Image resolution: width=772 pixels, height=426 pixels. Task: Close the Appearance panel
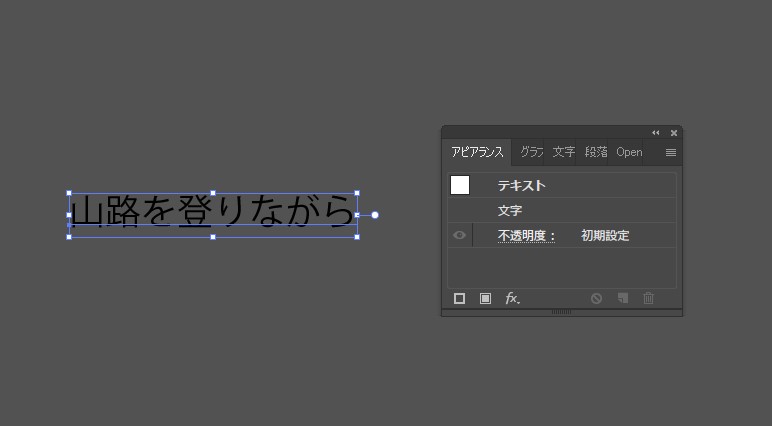(x=674, y=133)
